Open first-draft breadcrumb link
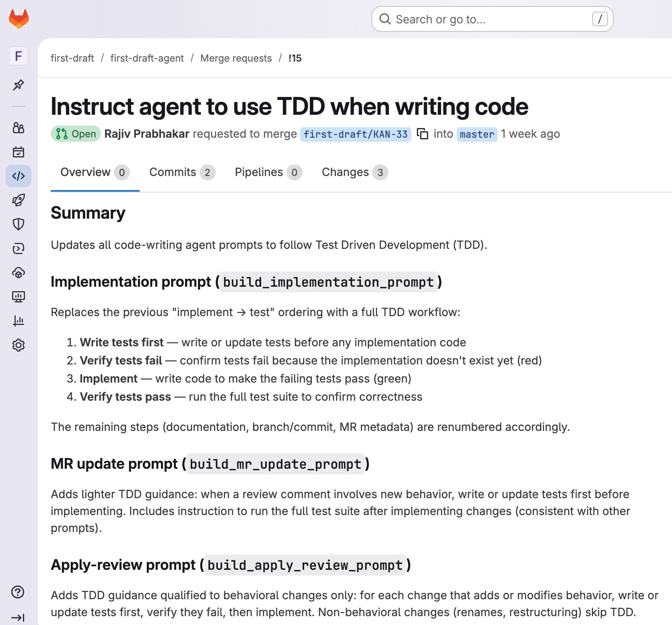 72,58
